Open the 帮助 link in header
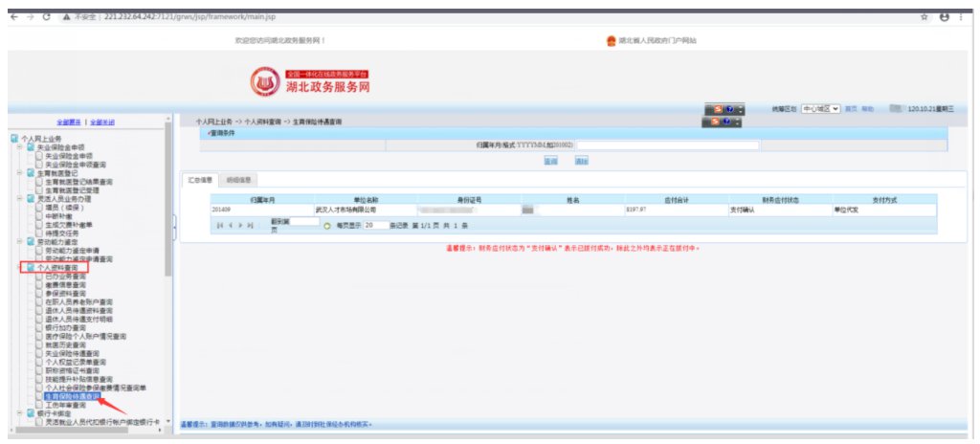Viewport: 980px width, 444px height. click(867, 109)
